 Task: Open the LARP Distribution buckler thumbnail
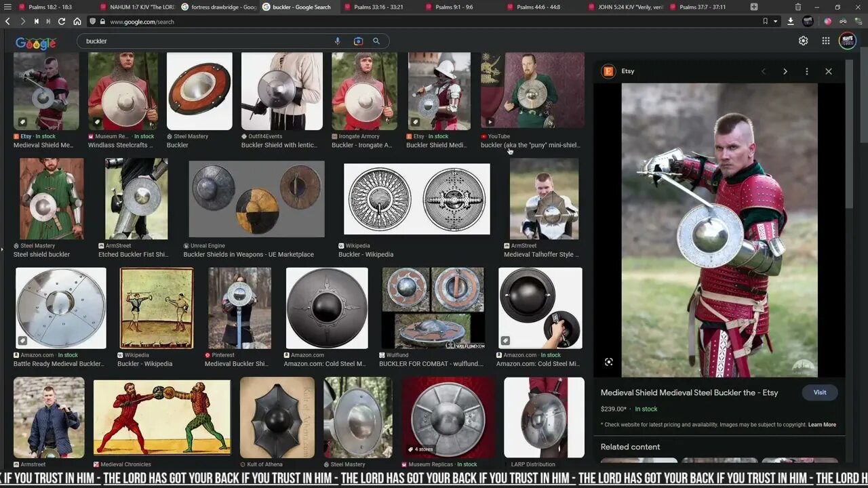(x=545, y=418)
